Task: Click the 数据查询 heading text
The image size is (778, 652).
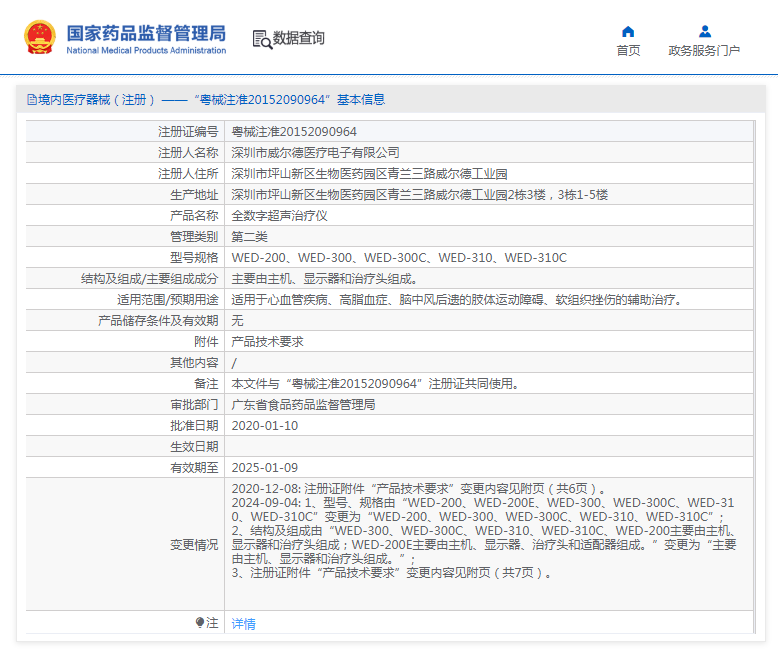Action: 299,38
